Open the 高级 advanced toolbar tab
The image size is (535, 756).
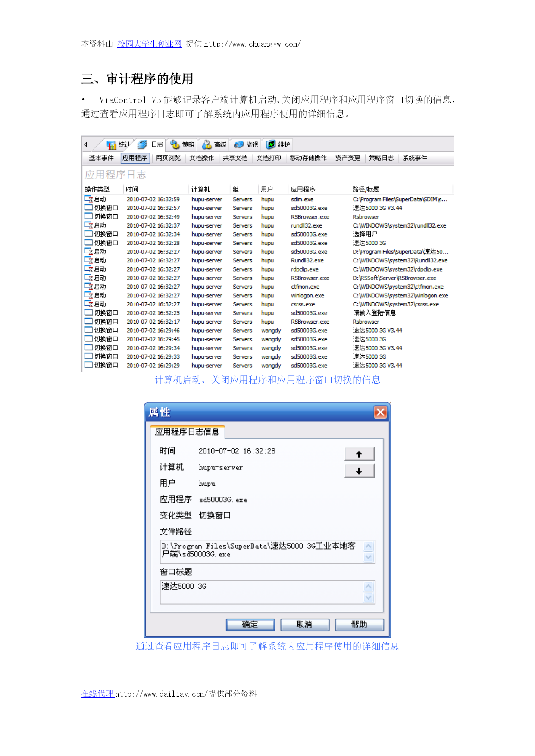(x=214, y=145)
